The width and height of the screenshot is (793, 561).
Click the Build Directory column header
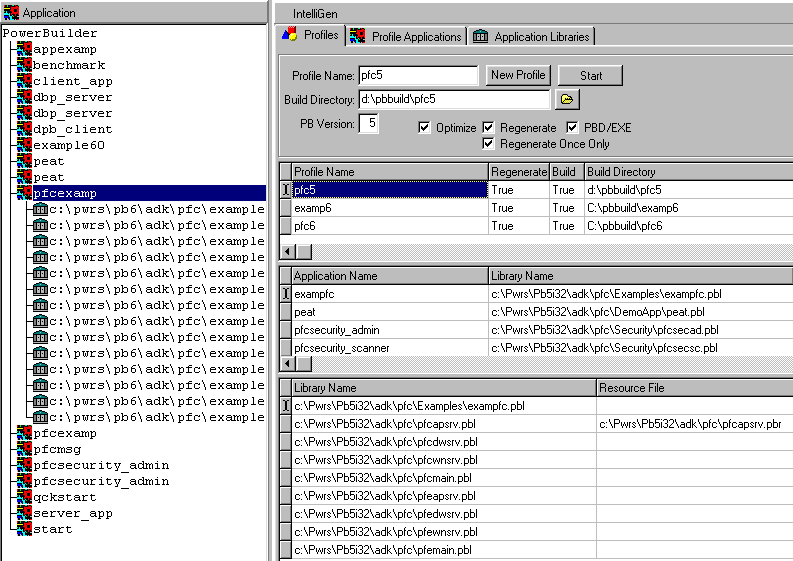click(689, 172)
